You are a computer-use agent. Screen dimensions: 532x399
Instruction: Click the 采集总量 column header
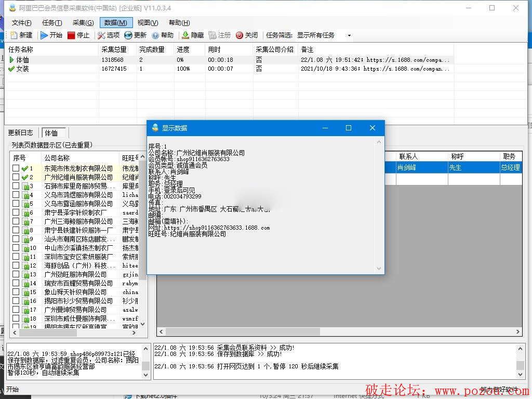(x=114, y=49)
